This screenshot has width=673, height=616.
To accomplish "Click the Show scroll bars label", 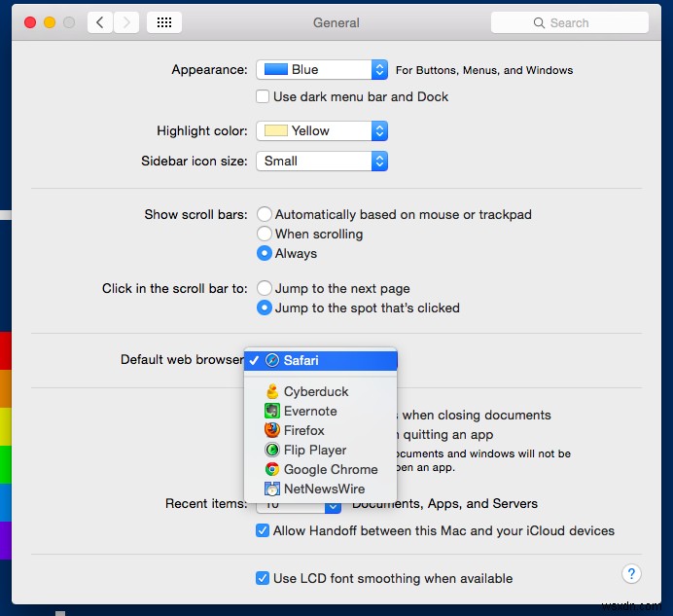I will point(195,214).
